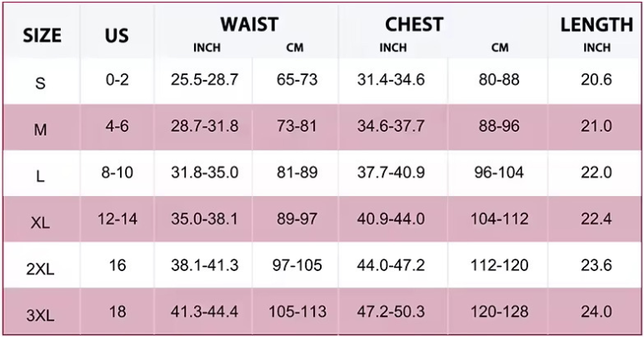This screenshot has height=337, width=644.
Task: Click waist inch value 25.5-28.7
Action: [x=204, y=80]
